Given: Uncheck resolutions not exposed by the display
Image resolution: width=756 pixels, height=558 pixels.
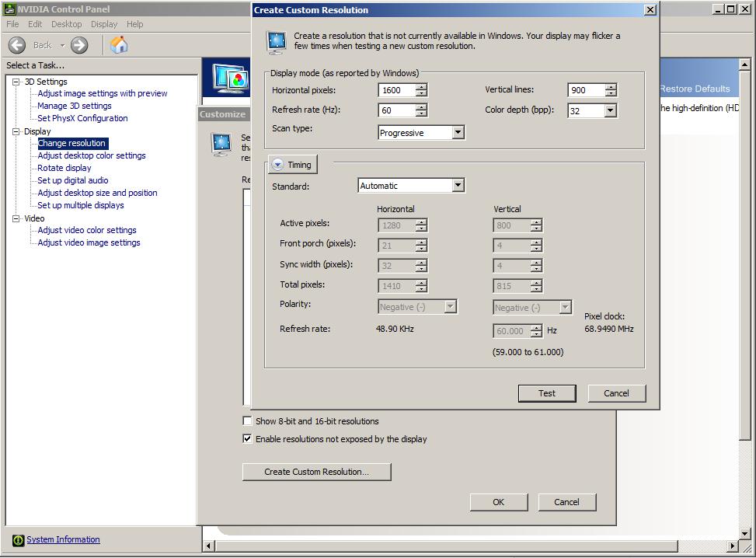Looking at the screenshot, I should coord(247,438).
